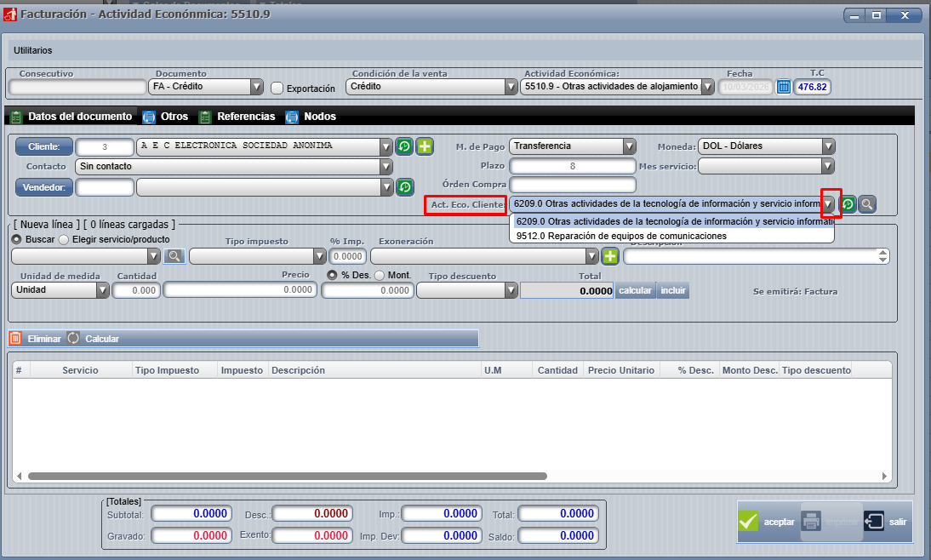Expand the M. de Pago Transferencia dropdown
This screenshot has height=560, width=931.
point(629,146)
